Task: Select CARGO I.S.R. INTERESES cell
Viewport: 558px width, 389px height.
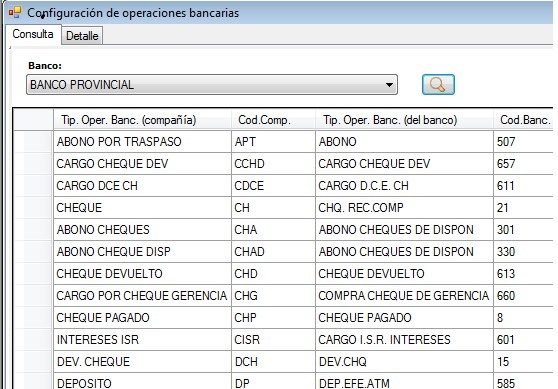Action: click(404, 340)
